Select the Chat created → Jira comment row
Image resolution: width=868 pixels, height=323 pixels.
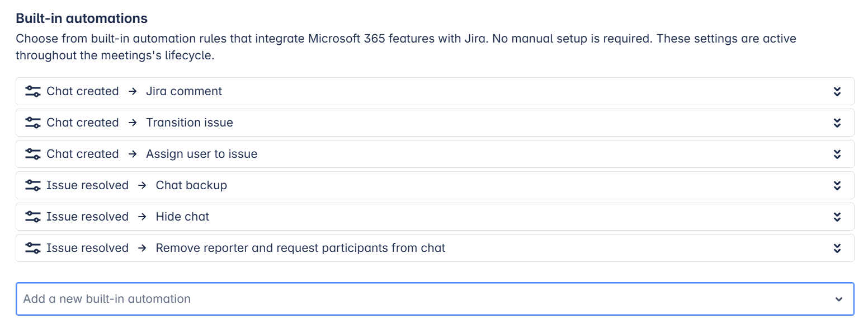click(x=435, y=91)
